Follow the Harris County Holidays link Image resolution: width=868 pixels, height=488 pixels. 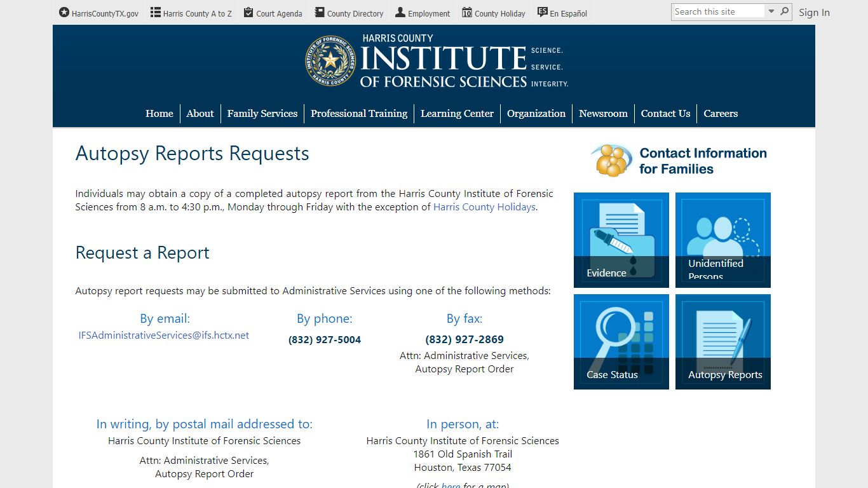pos(485,207)
